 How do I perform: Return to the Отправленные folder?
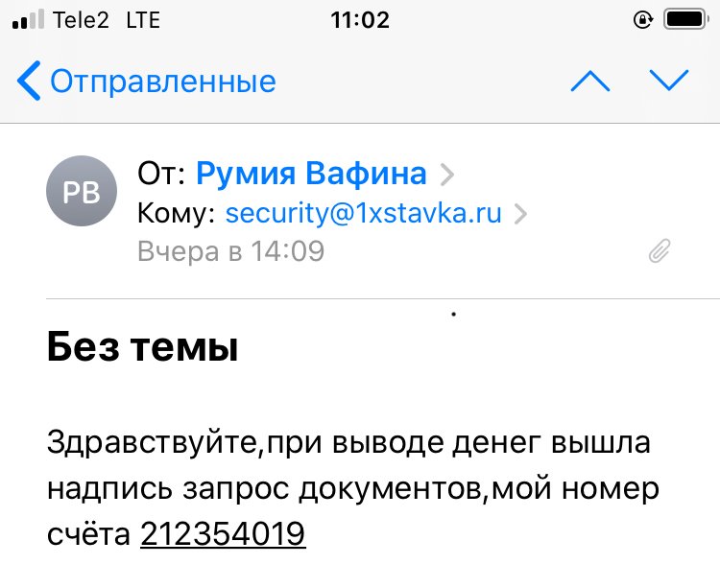[x=162, y=82]
